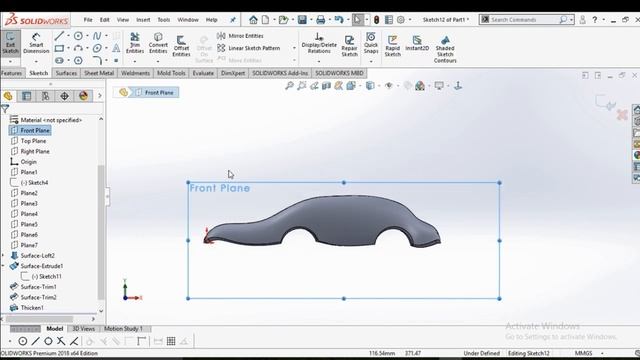
Task: Open the ConfigurationManager tab
Action: click(x=45, y=96)
